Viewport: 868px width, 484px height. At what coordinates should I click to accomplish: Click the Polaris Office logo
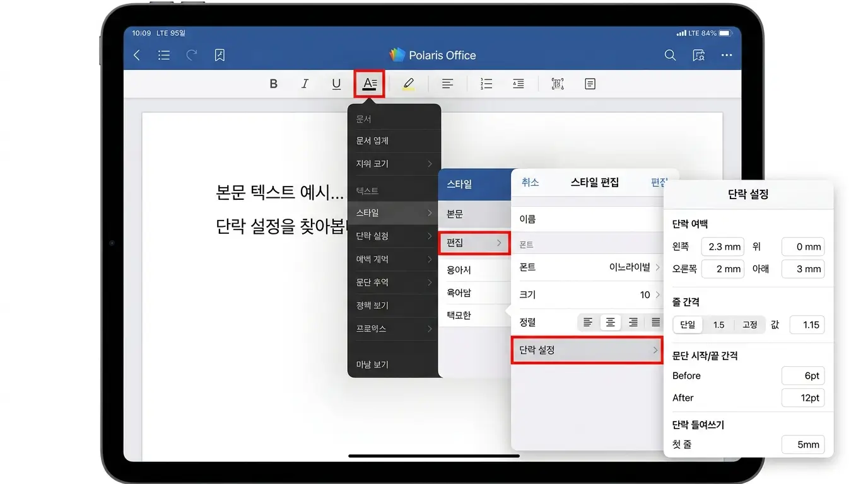(397, 55)
